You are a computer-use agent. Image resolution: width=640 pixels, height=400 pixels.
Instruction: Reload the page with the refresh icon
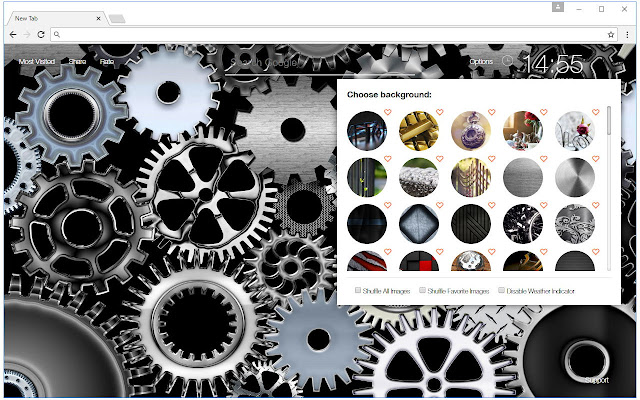coord(41,35)
